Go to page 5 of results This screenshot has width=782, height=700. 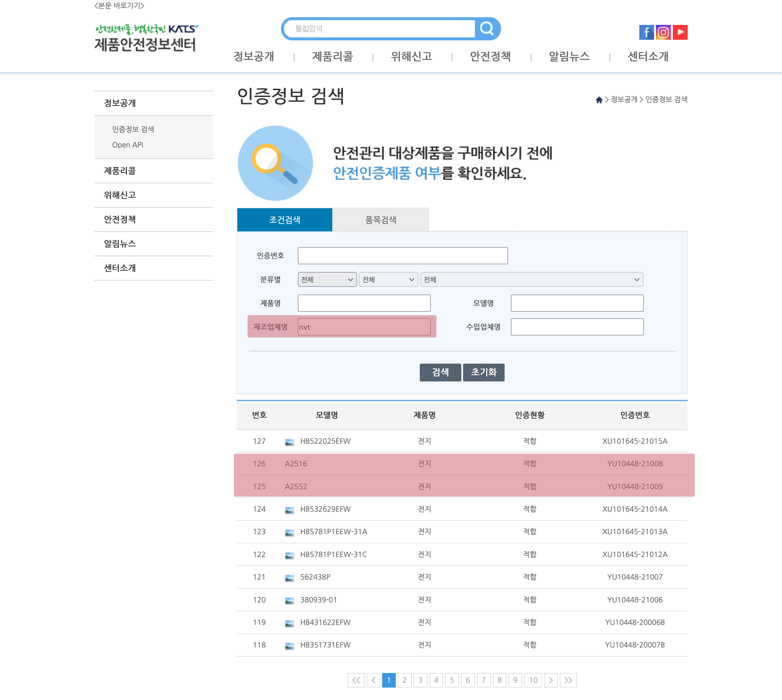452,680
